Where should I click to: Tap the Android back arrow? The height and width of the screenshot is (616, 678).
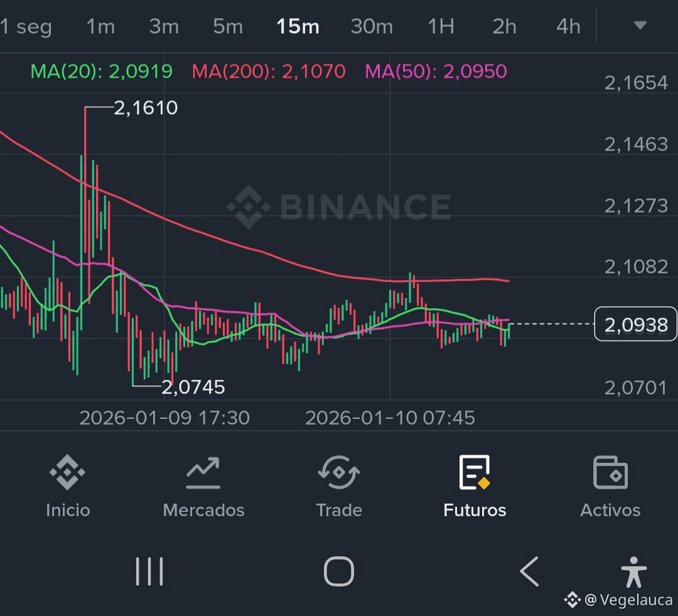529,571
